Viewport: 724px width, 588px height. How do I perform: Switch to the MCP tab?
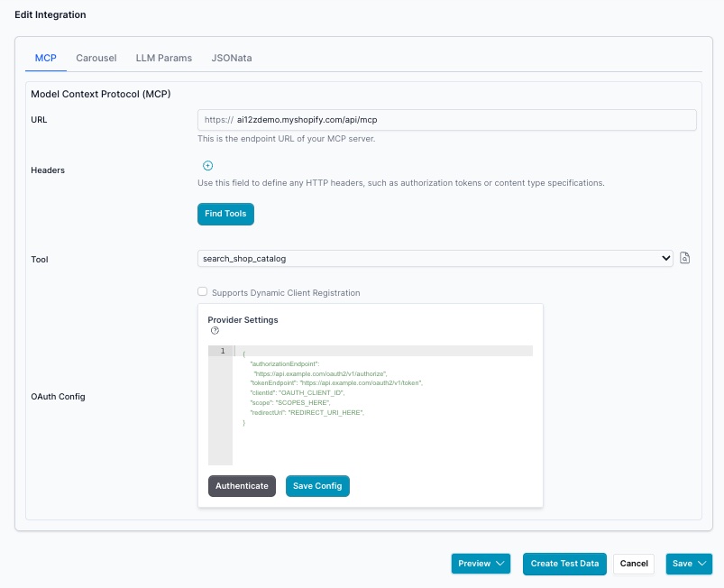[45, 58]
